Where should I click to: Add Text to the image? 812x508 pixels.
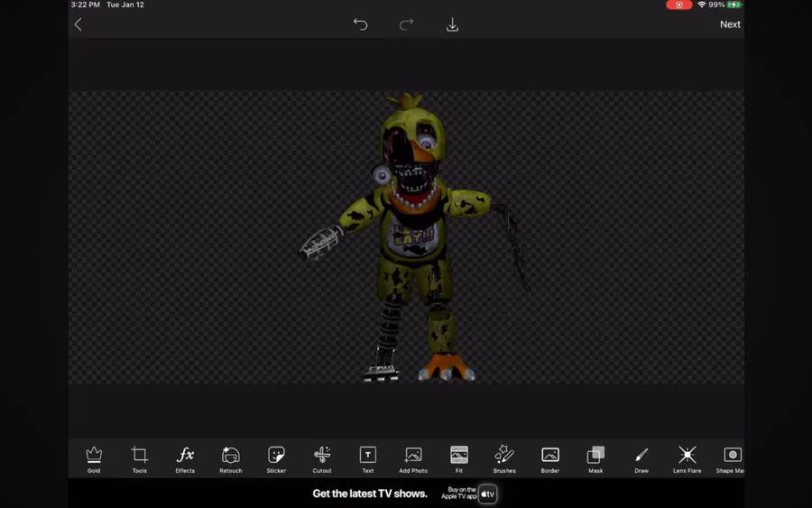368,459
